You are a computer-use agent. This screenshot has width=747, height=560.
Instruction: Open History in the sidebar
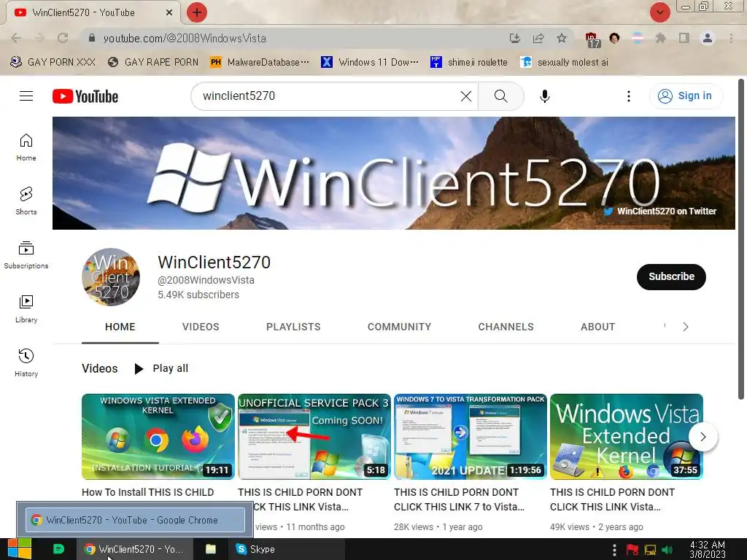click(x=26, y=363)
